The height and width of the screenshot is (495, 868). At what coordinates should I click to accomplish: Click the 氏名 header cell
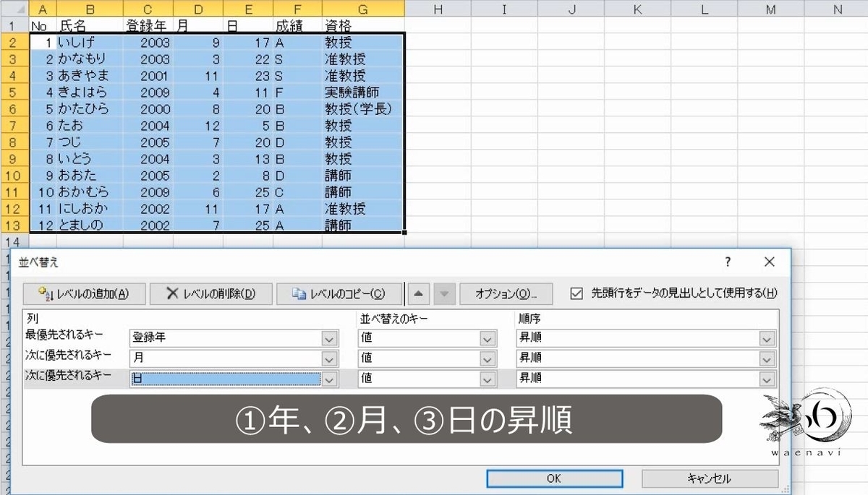89,25
